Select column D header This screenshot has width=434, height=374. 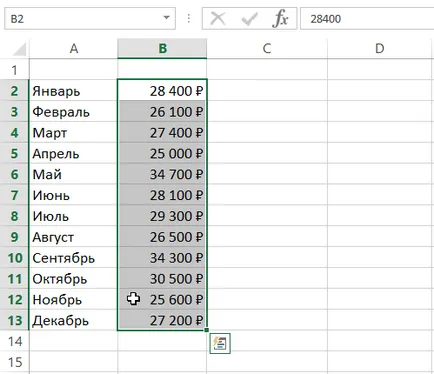(x=380, y=49)
